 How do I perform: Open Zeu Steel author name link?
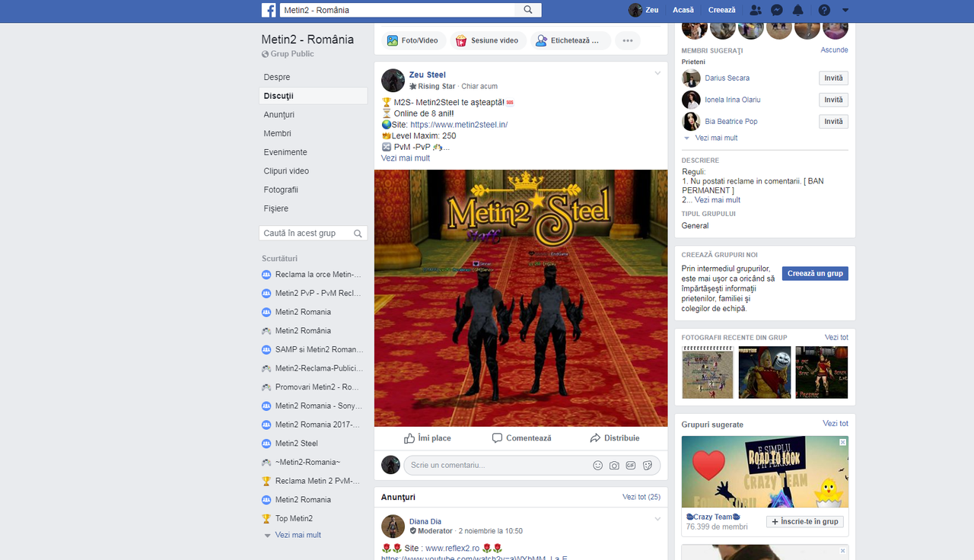point(428,75)
